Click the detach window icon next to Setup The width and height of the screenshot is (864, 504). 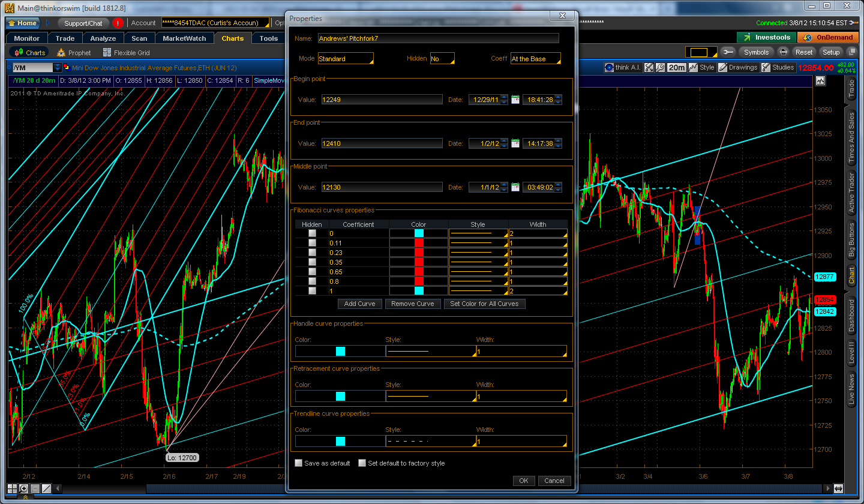(851, 52)
